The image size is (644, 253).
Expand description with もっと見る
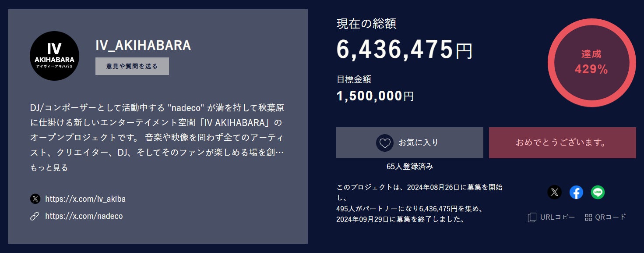pyautogui.click(x=49, y=167)
